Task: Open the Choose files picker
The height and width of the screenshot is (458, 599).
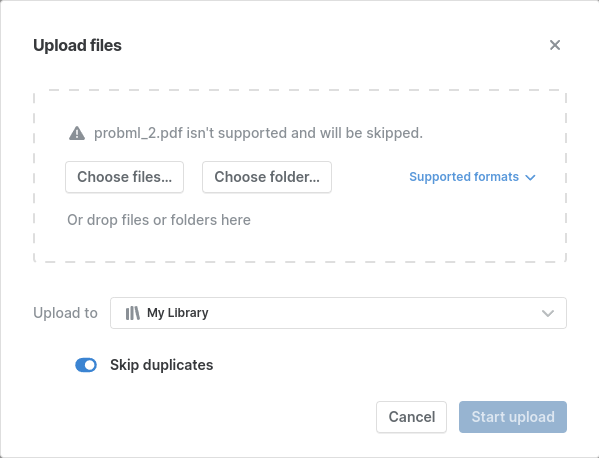Action: tap(125, 177)
